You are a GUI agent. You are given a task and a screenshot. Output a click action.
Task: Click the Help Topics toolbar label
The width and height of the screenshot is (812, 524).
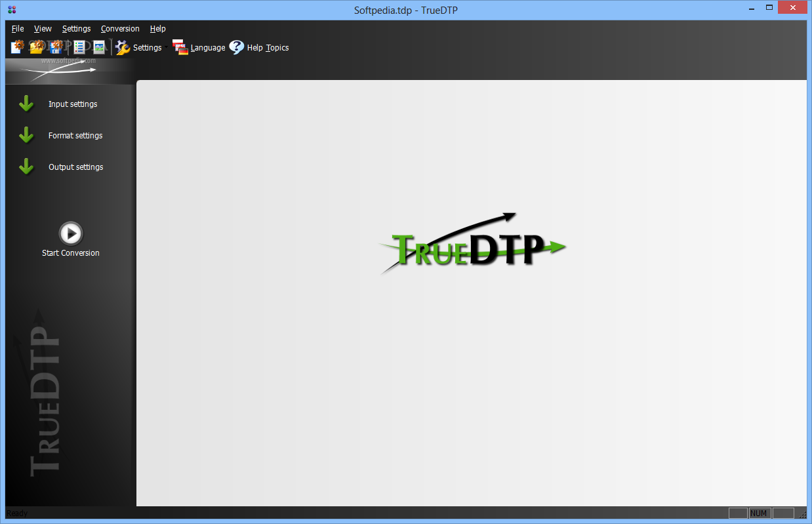pos(268,48)
